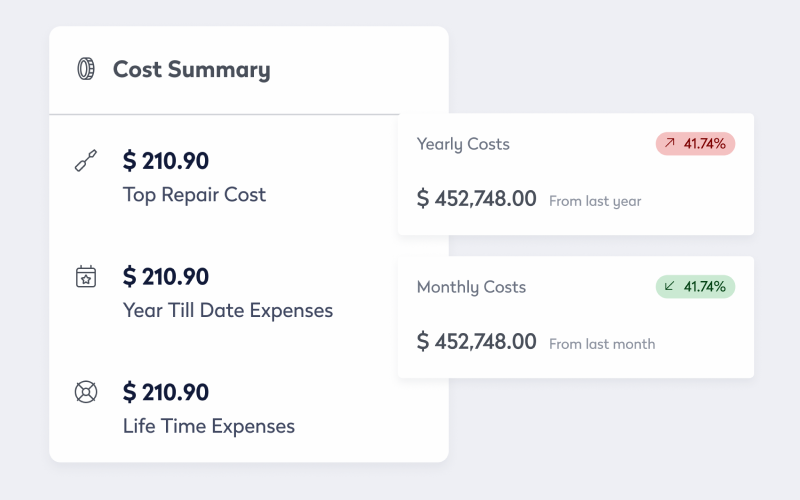Select Life Time Expenses label
The height and width of the screenshot is (500, 800).
click(x=209, y=426)
